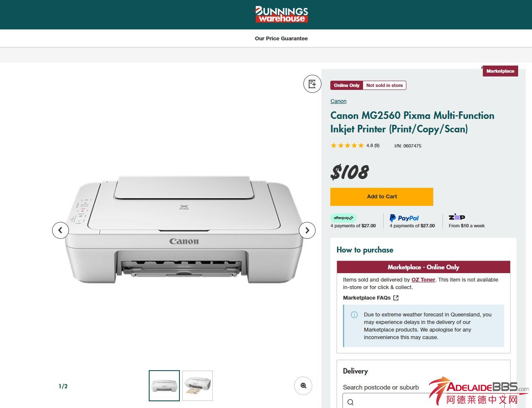Add the Canon printer to cart

[x=382, y=197]
